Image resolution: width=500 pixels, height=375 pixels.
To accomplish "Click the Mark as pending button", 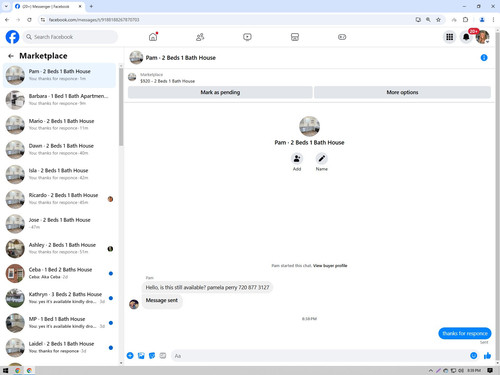I will pyautogui.click(x=220, y=92).
